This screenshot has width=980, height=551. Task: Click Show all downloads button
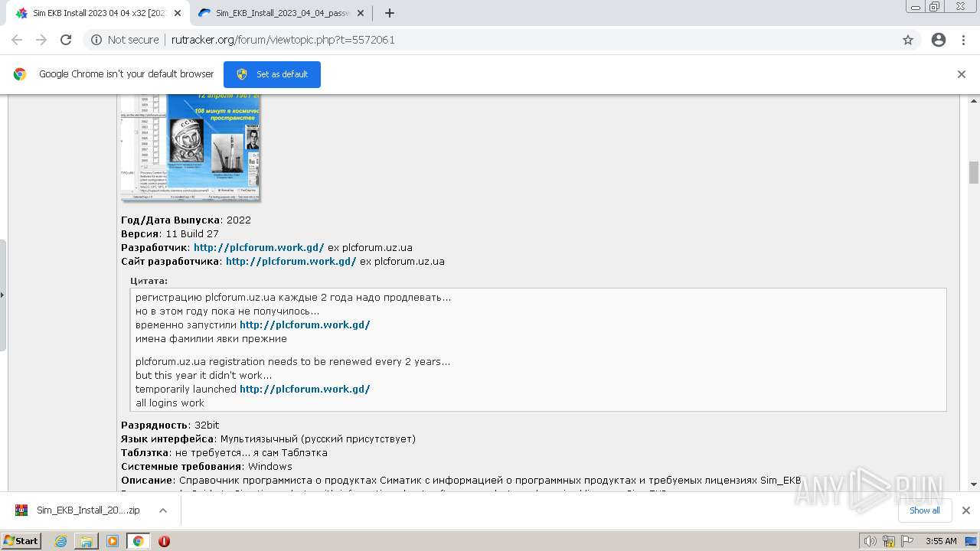click(x=924, y=510)
